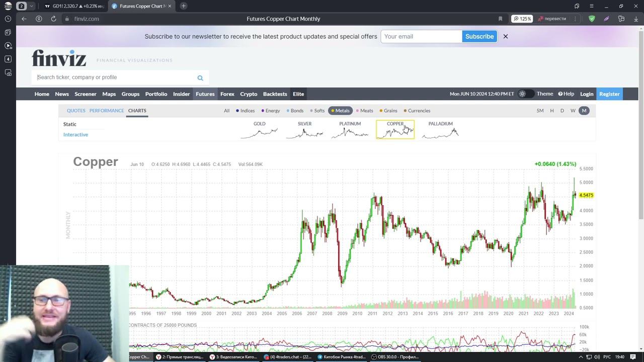Open the Crypto nav item
Viewport: 644px width, 362px height.
249,94
